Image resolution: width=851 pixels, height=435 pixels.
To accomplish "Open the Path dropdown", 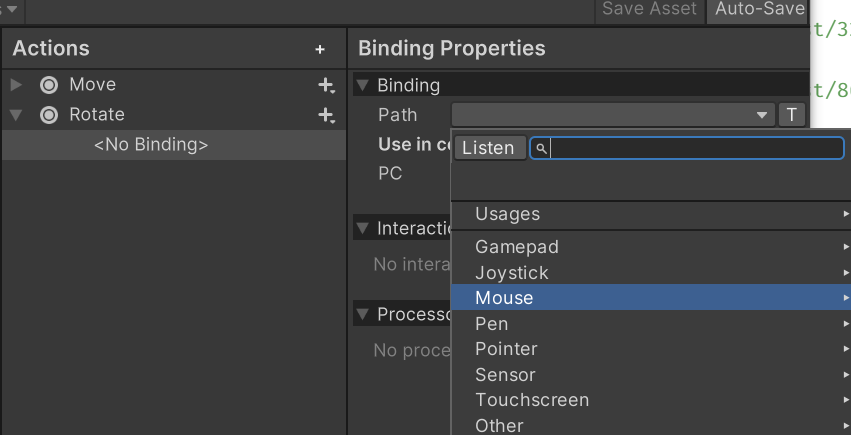I will pos(613,115).
